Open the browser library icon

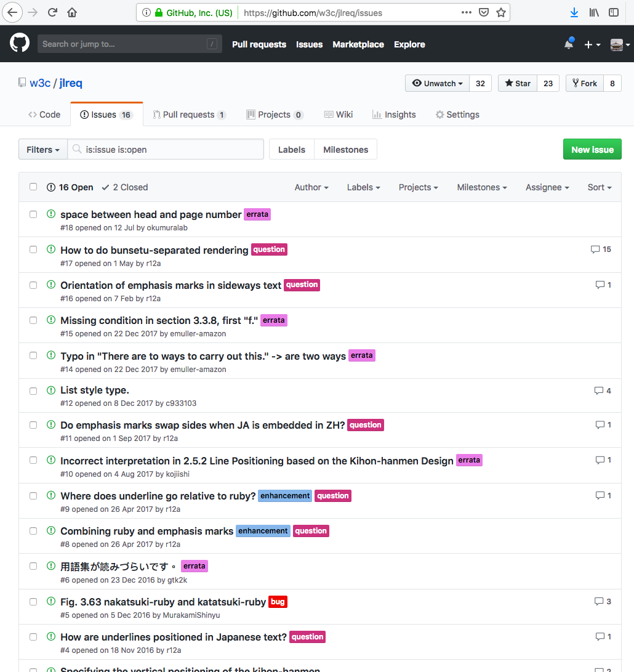point(593,12)
